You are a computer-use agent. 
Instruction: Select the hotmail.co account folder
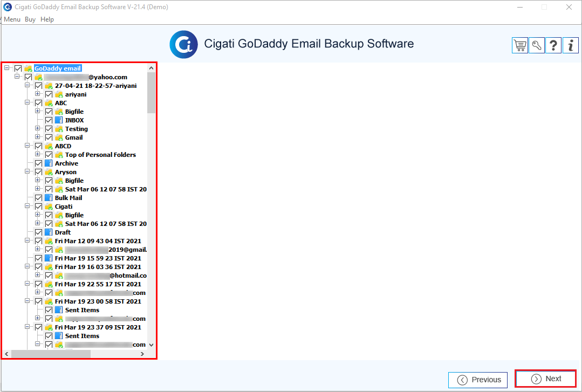click(x=106, y=276)
